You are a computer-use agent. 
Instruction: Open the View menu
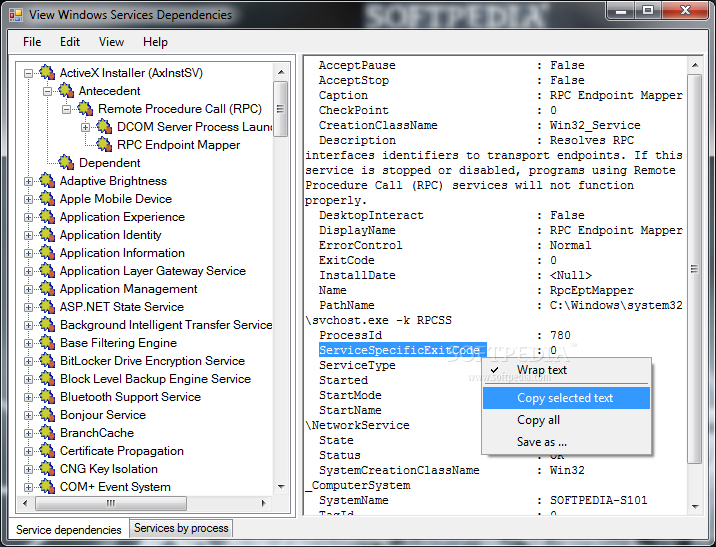click(x=111, y=42)
